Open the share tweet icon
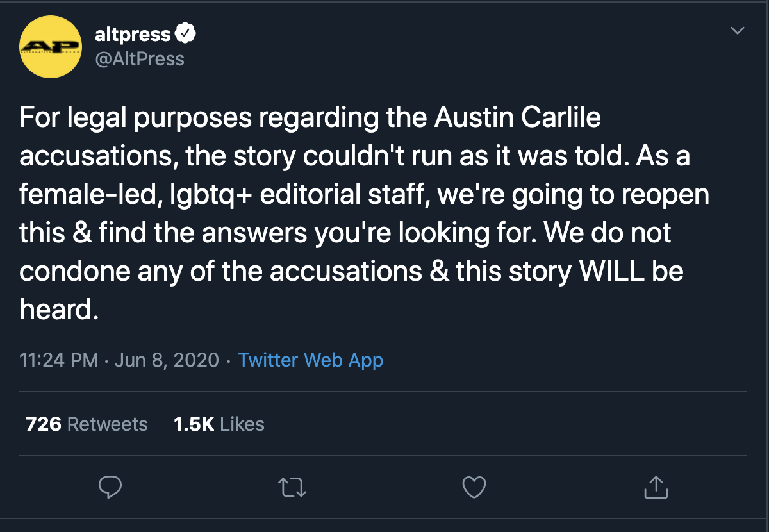Image resolution: width=769 pixels, height=532 pixels. tap(656, 487)
